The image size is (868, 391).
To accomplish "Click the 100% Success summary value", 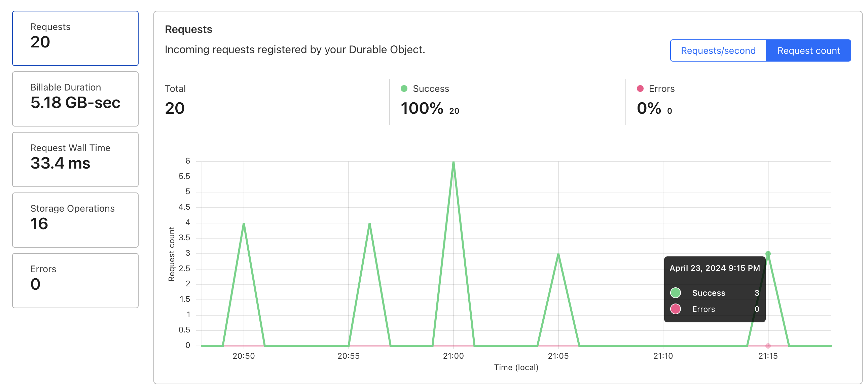I will pos(422,108).
